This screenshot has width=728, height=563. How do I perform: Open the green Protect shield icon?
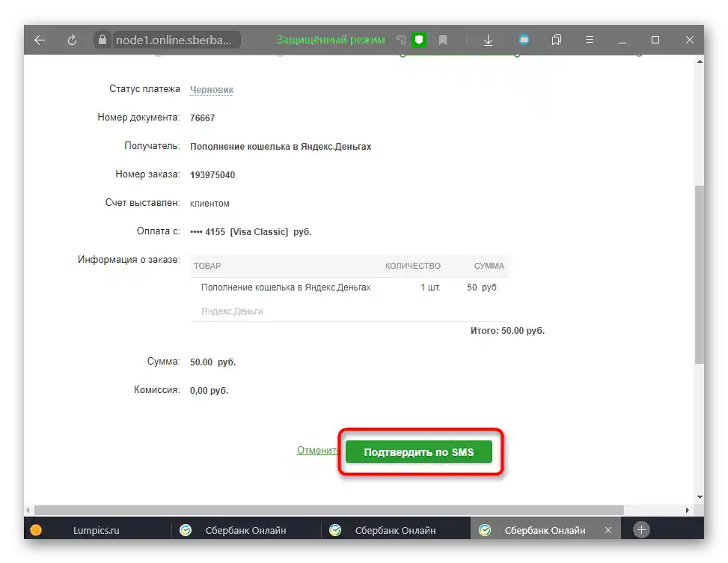tap(419, 40)
